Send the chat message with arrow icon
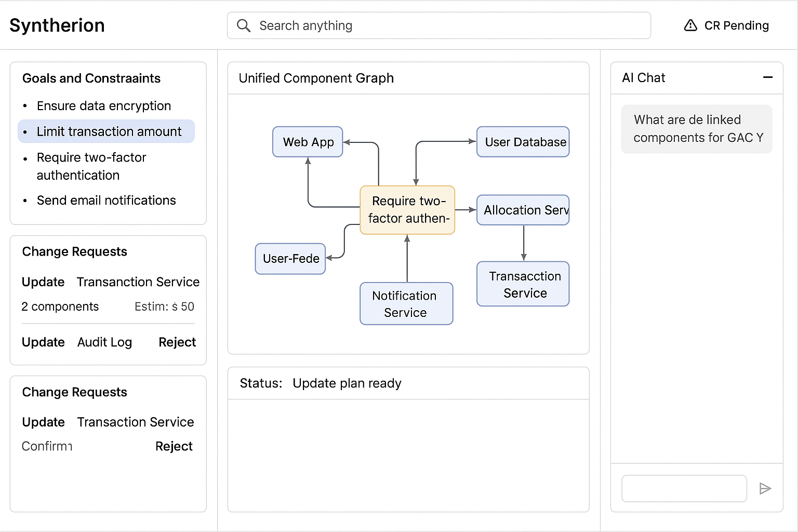This screenshot has height=532, width=798. coord(765,488)
